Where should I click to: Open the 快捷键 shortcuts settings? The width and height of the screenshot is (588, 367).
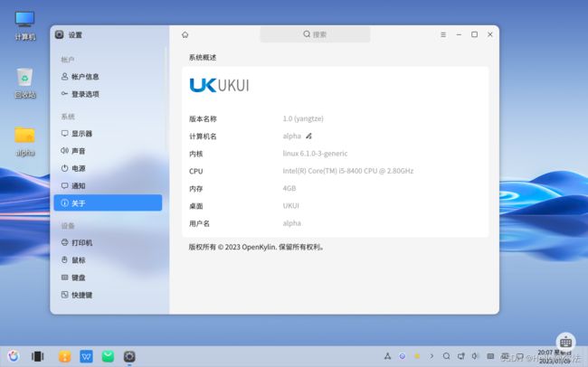tap(108, 295)
